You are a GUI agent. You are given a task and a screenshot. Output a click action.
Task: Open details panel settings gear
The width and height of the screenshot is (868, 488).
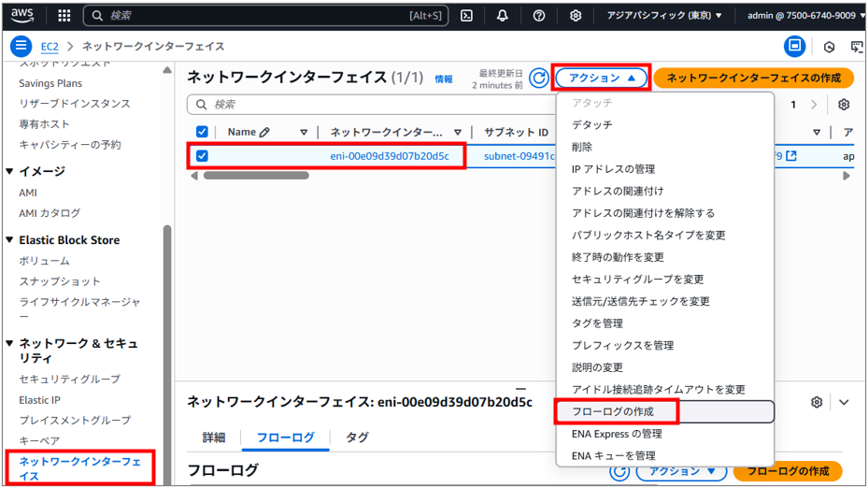817,402
